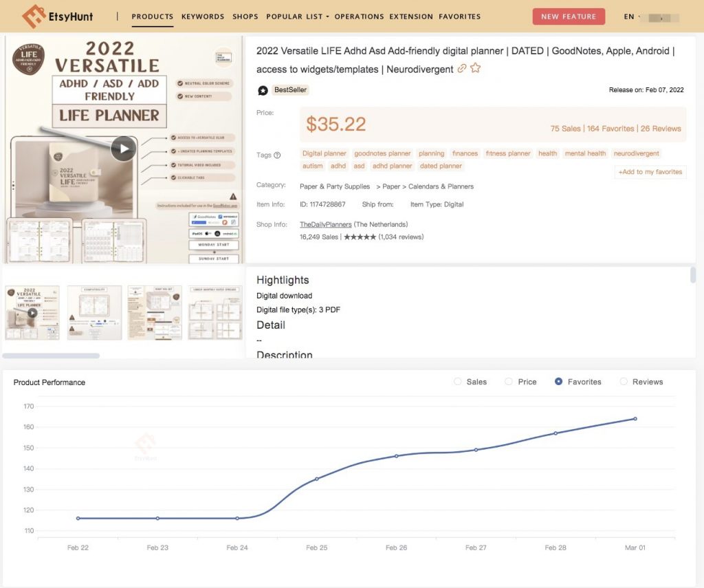Click the BestSeller badge icon
Viewport: 704px width, 588px height.
(x=263, y=89)
